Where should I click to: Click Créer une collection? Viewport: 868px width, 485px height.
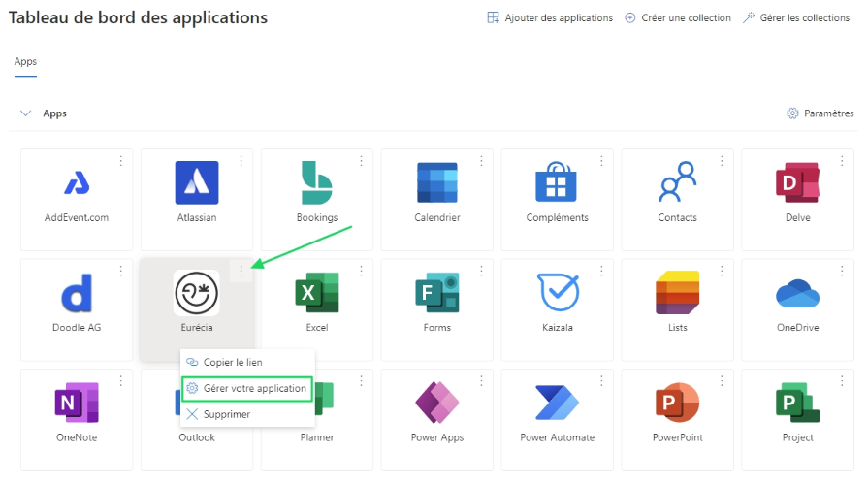(x=678, y=17)
